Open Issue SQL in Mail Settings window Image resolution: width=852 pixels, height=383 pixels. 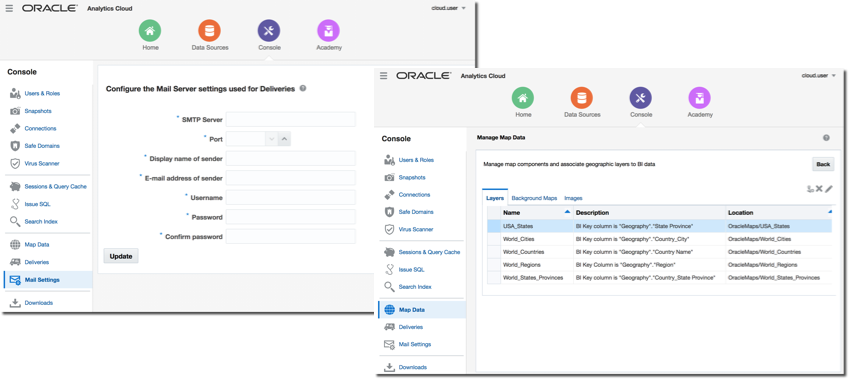tap(37, 204)
